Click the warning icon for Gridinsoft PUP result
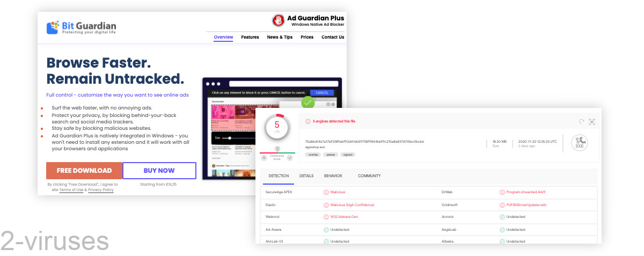 point(502,204)
